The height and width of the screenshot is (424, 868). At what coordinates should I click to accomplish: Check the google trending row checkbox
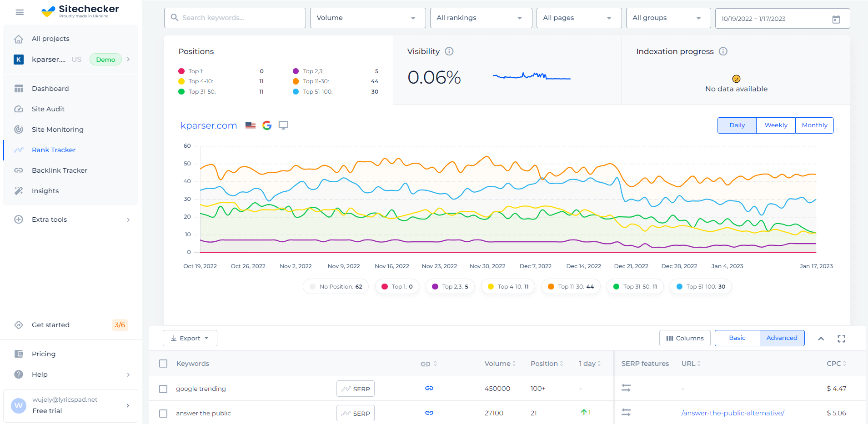tap(163, 389)
